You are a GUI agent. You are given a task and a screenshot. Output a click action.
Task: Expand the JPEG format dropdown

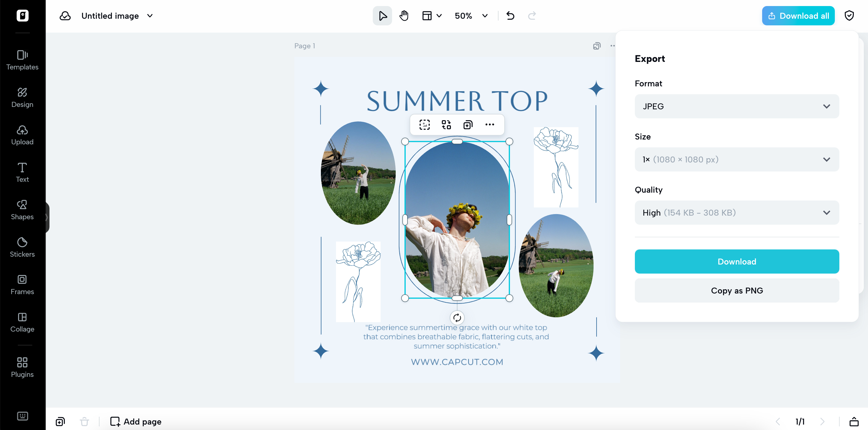(x=737, y=106)
